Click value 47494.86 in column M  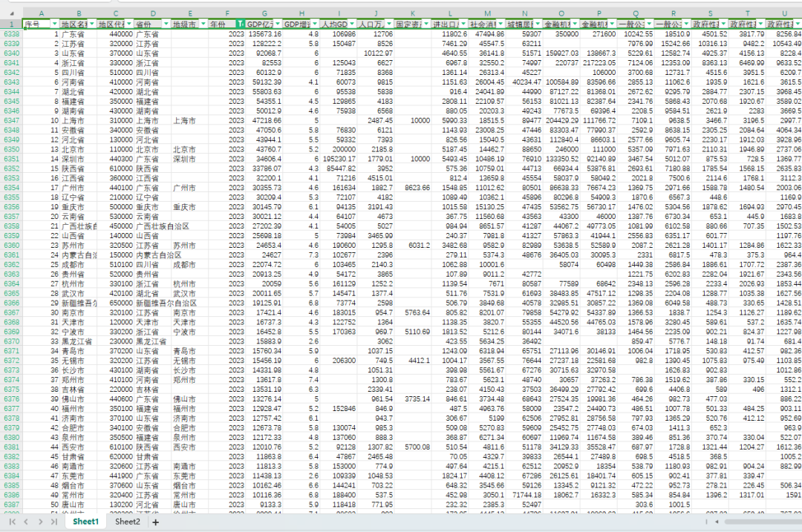487,34
